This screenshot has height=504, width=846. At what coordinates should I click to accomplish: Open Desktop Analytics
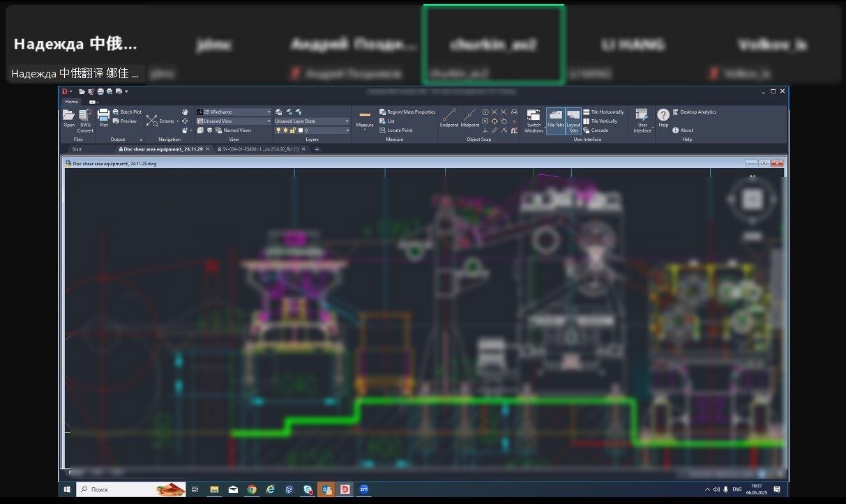[x=694, y=112]
